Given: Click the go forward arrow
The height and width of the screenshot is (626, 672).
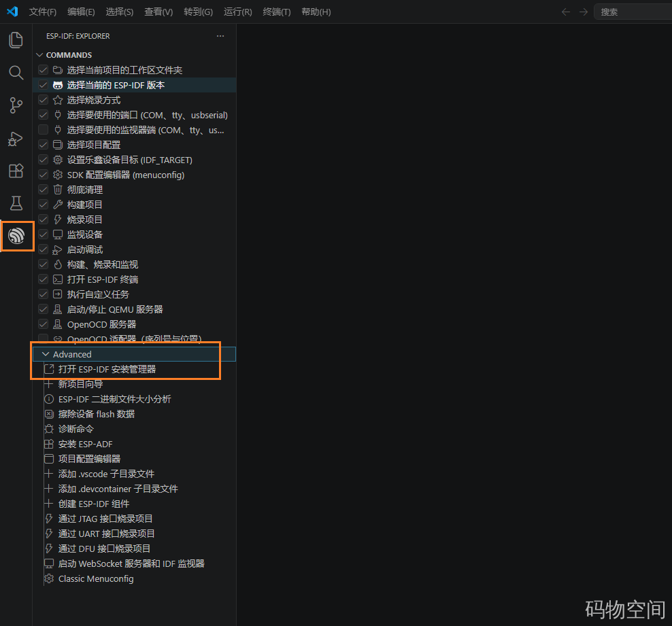Looking at the screenshot, I should (584, 12).
